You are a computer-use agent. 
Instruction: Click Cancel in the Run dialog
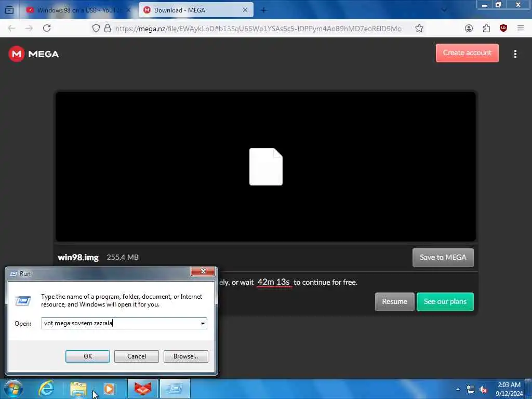coord(137,356)
